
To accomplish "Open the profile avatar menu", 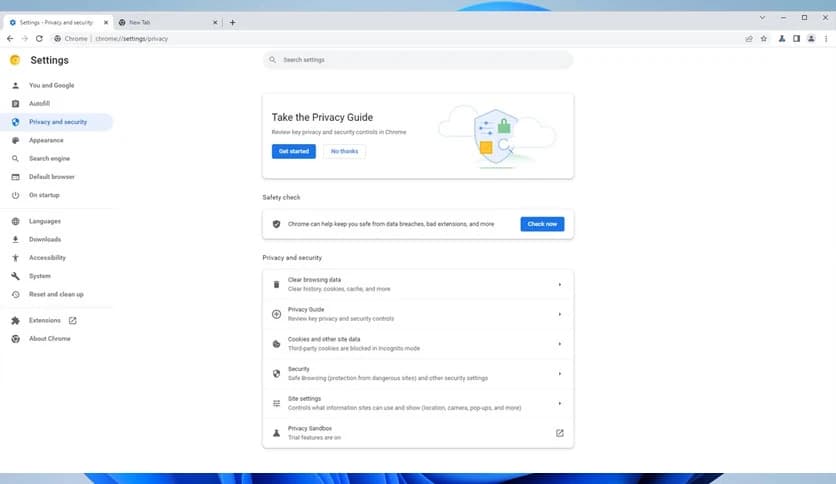I will tap(811, 38).
